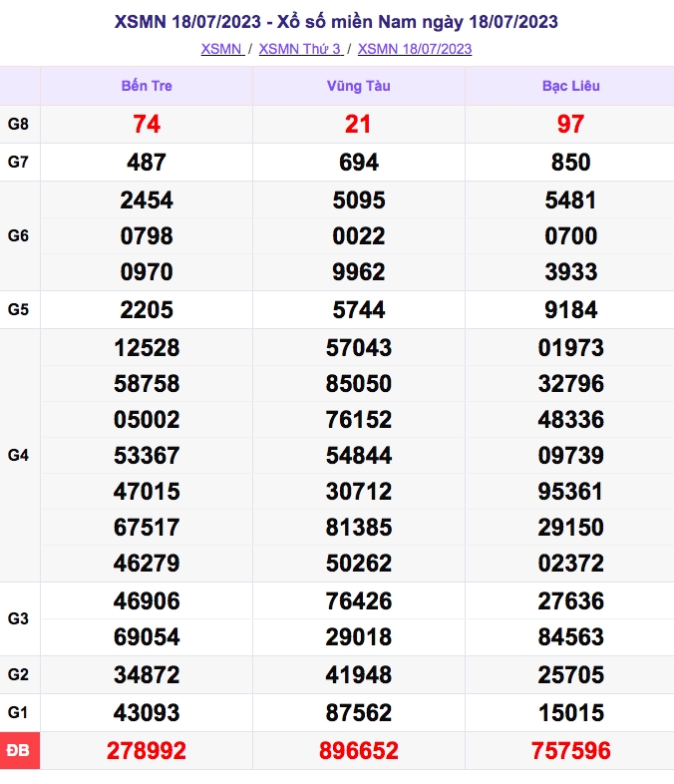
Task: Open the XSMN 18/07/2023 breadcrumb link
Action: click(415, 49)
